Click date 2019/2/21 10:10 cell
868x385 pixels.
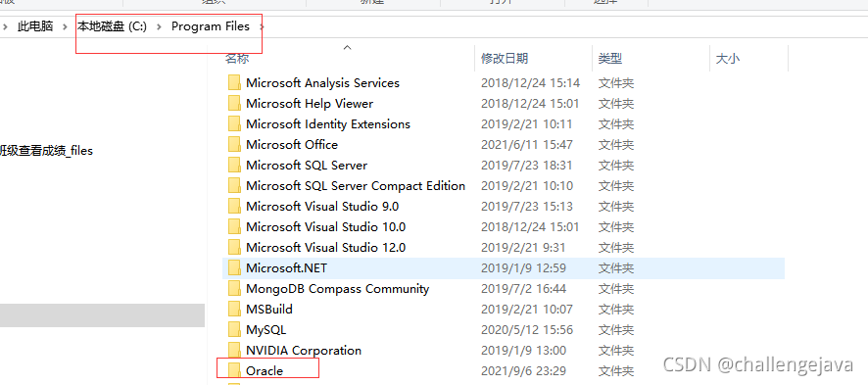click(x=526, y=185)
